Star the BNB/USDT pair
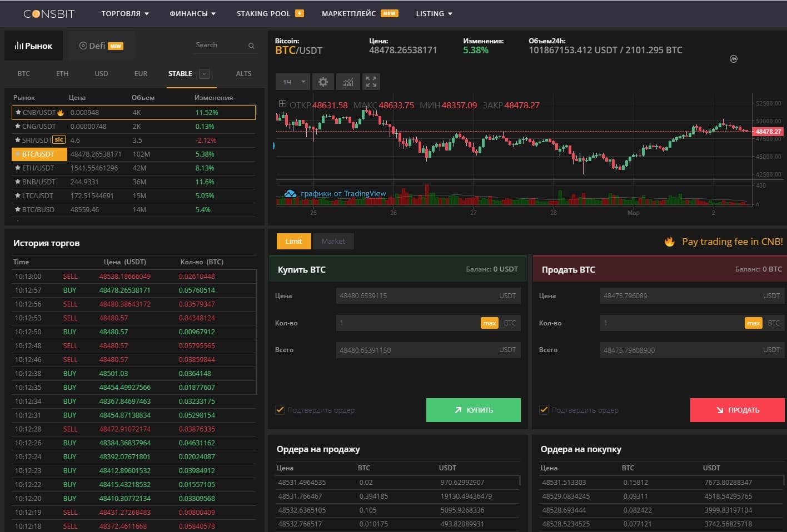787x532 pixels. point(18,182)
